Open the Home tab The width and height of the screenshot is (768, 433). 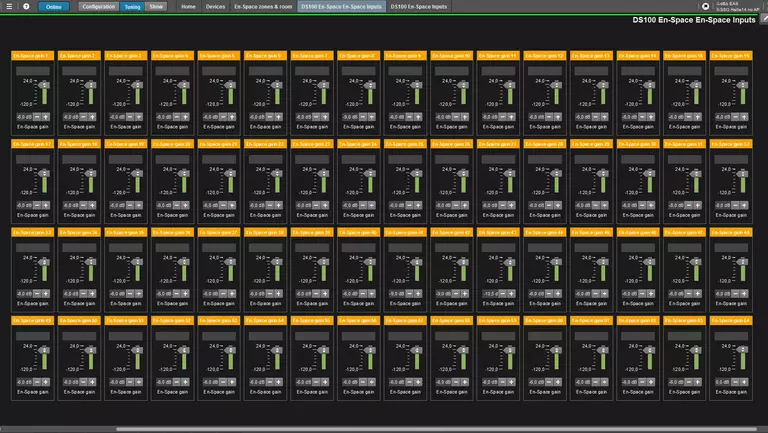point(188,7)
